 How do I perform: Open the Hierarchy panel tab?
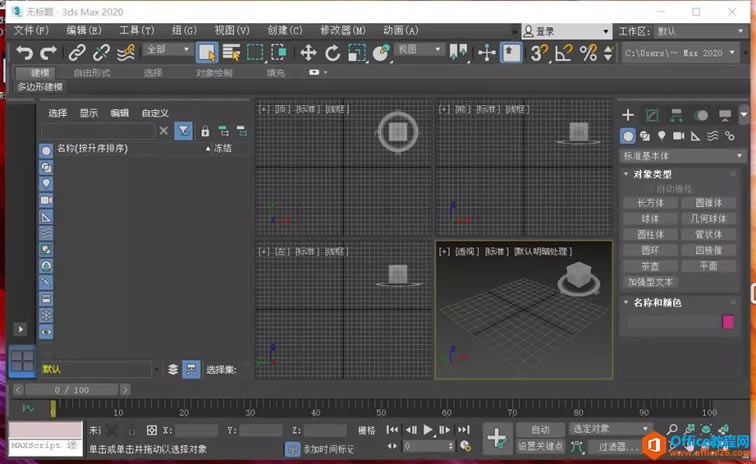click(x=676, y=115)
